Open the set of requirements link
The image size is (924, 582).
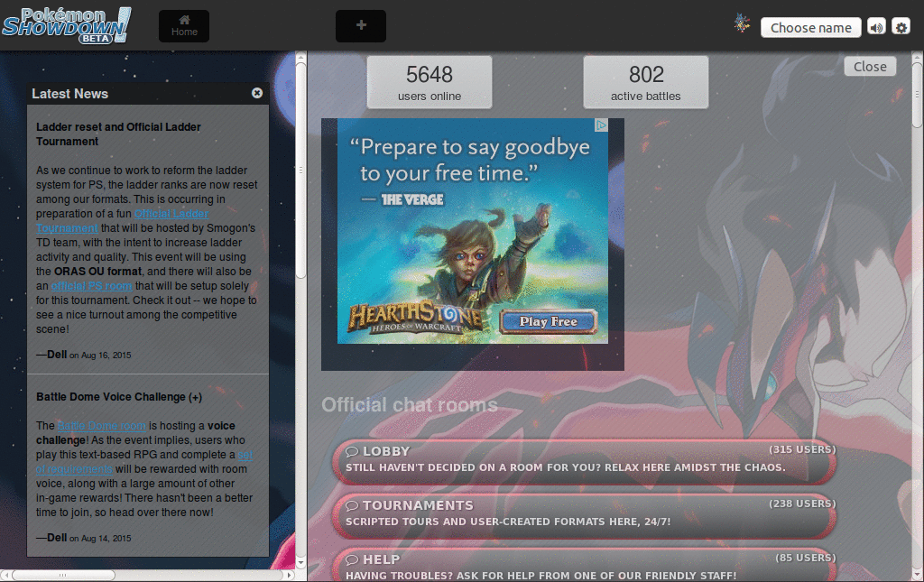coord(144,462)
